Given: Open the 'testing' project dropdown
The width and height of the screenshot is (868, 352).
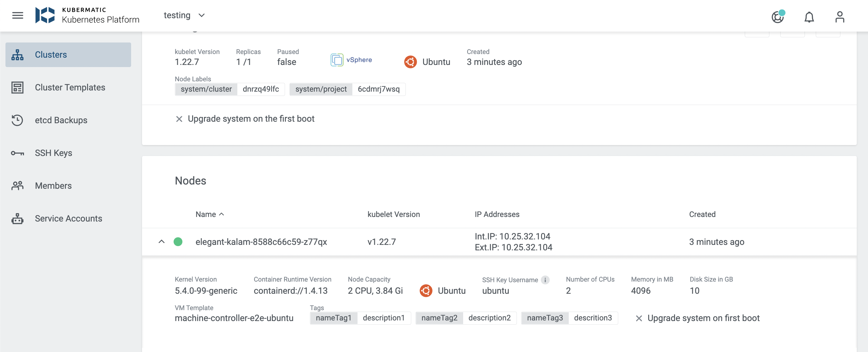Looking at the screenshot, I should (184, 15).
